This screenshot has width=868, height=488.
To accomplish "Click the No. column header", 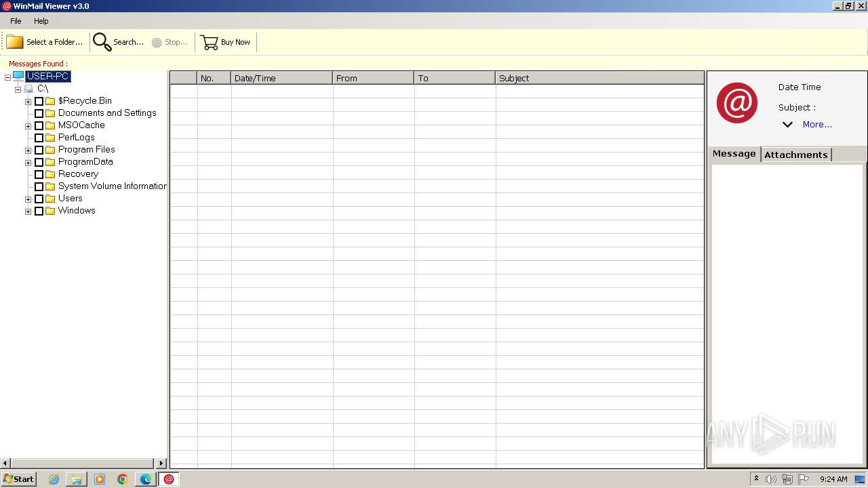I will pos(214,78).
